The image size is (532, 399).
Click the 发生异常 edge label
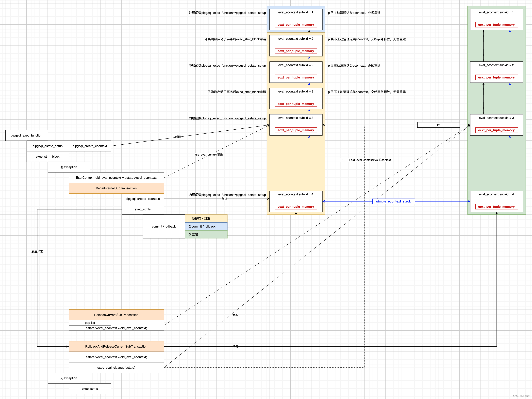[x=37, y=251]
